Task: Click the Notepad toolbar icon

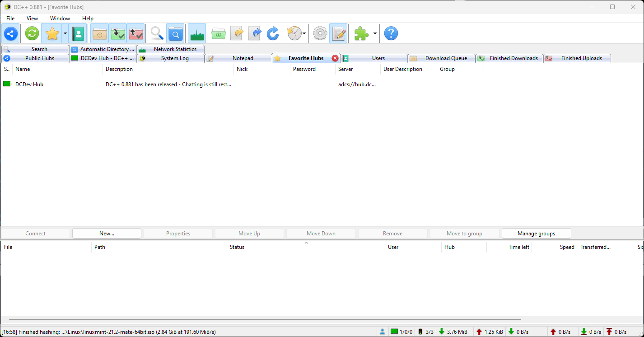Action: (338, 33)
